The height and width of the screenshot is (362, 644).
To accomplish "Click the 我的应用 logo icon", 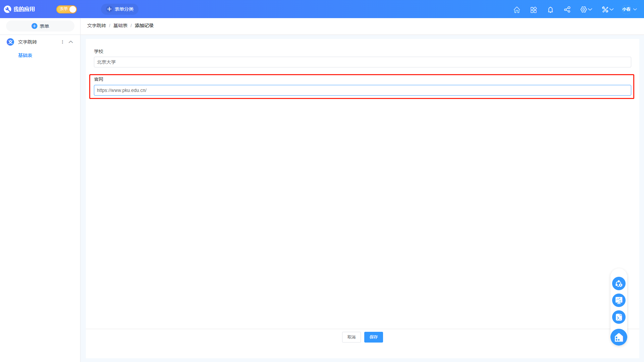I will tap(7, 9).
